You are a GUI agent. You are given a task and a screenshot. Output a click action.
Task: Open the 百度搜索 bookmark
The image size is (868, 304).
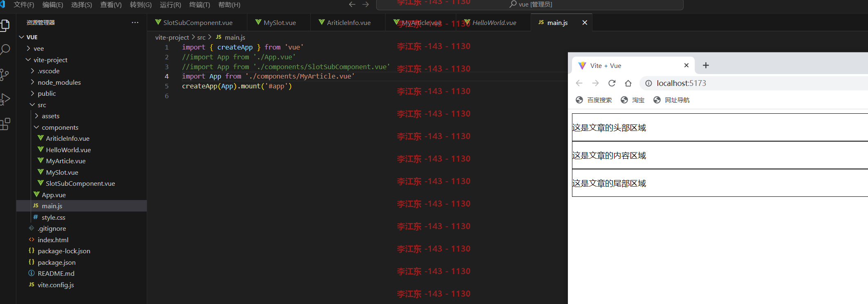click(594, 100)
